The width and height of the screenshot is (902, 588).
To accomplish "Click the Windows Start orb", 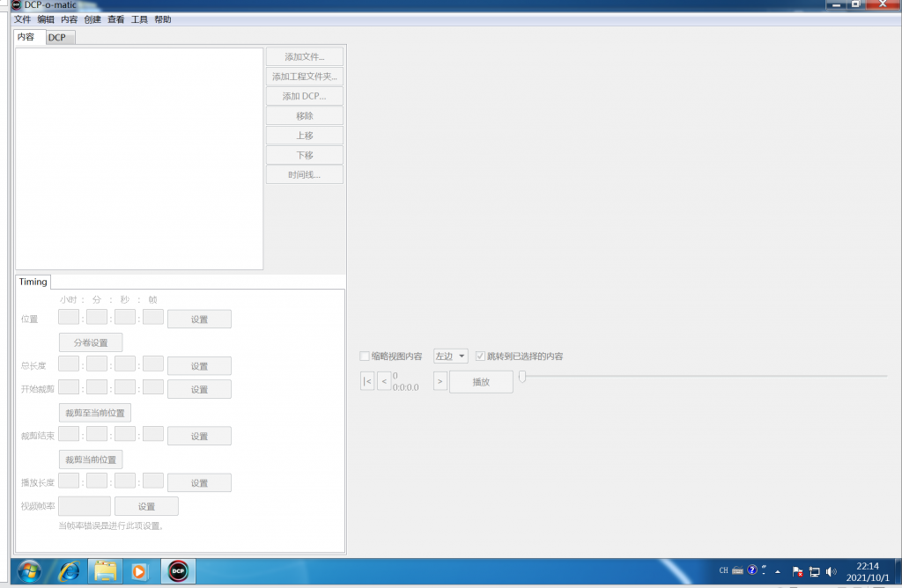I will pyautogui.click(x=27, y=570).
